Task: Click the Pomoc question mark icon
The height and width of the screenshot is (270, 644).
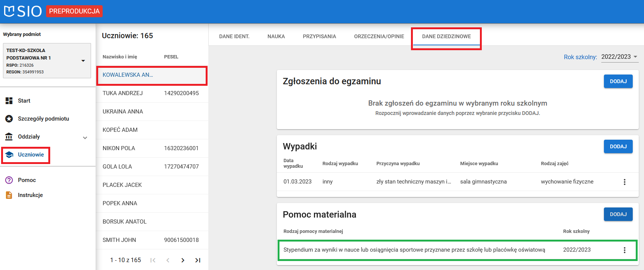Action: (9, 180)
